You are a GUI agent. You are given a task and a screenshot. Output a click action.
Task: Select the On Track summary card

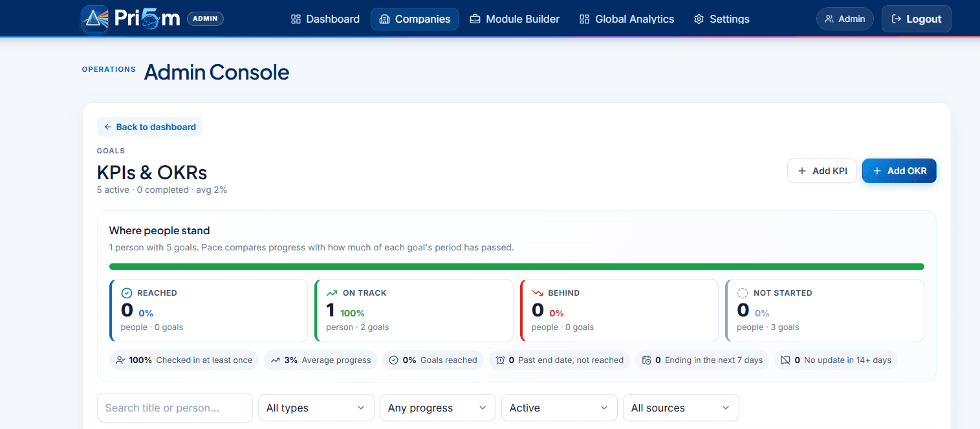414,311
